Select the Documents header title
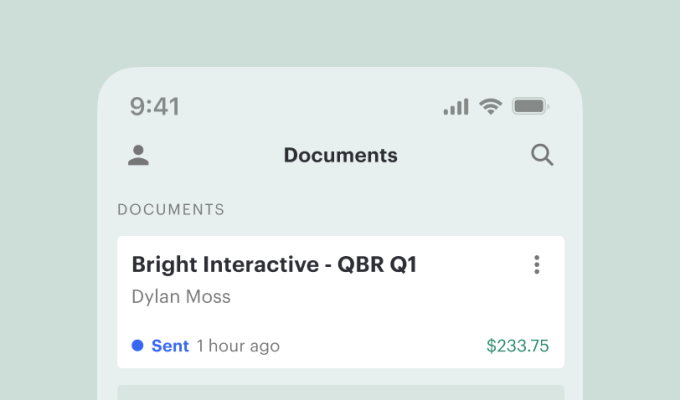 [x=340, y=155]
